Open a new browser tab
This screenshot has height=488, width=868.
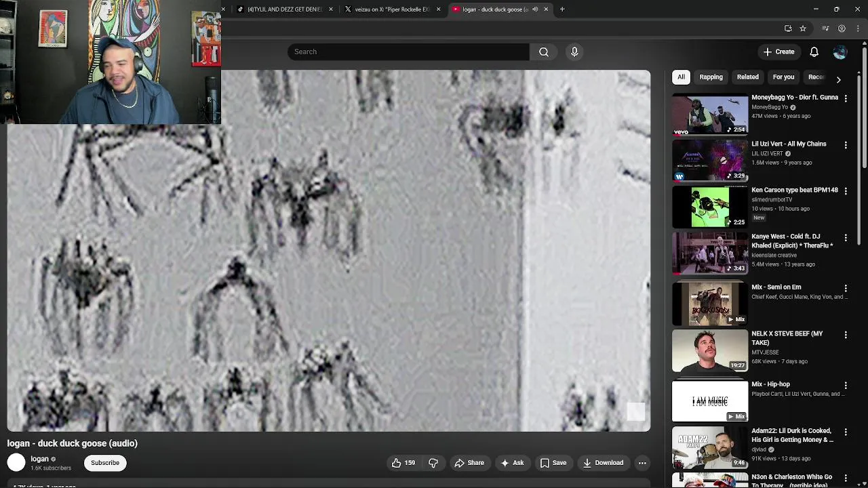[562, 9]
